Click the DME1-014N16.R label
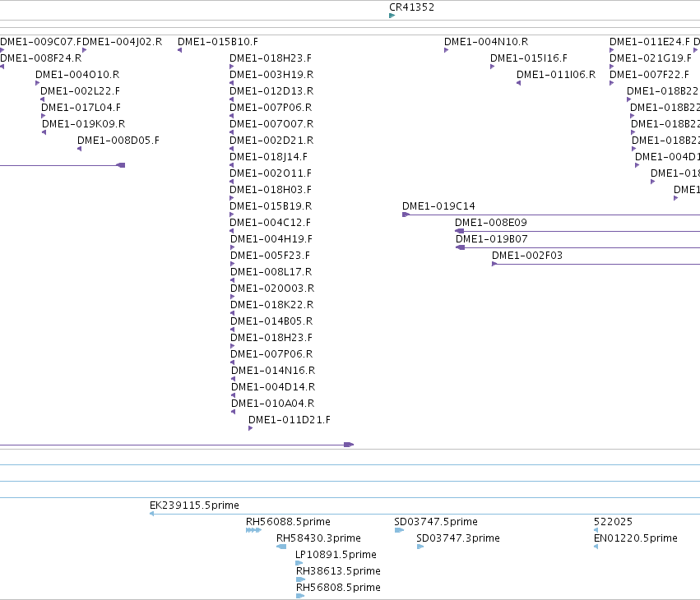 click(x=273, y=371)
